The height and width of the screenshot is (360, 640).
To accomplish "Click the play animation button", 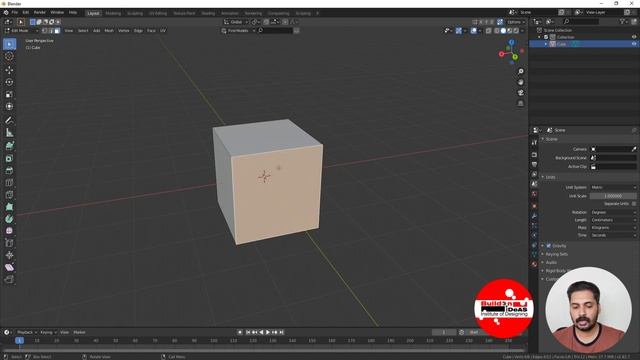I will tap(268, 333).
